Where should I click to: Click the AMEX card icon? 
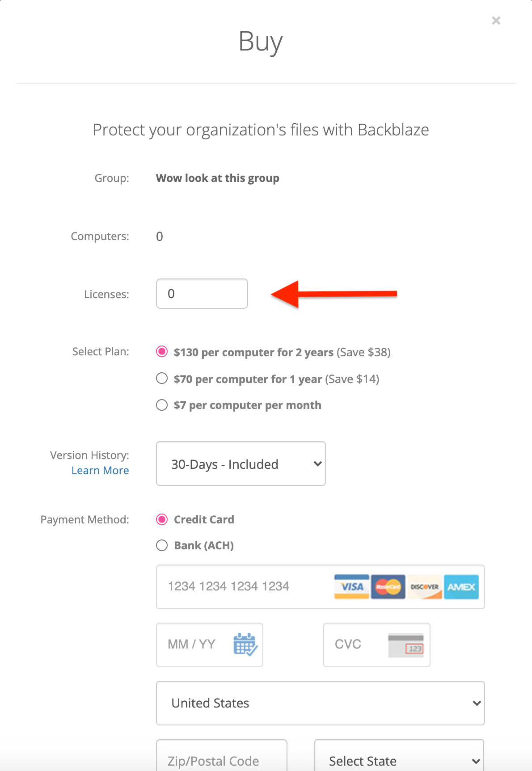pyautogui.click(x=461, y=586)
